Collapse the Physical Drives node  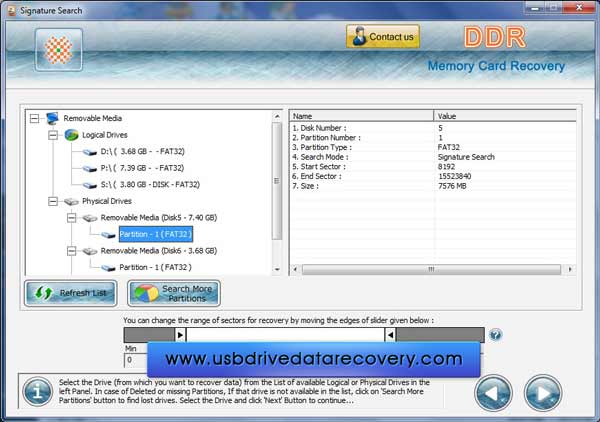(x=53, y=201)
